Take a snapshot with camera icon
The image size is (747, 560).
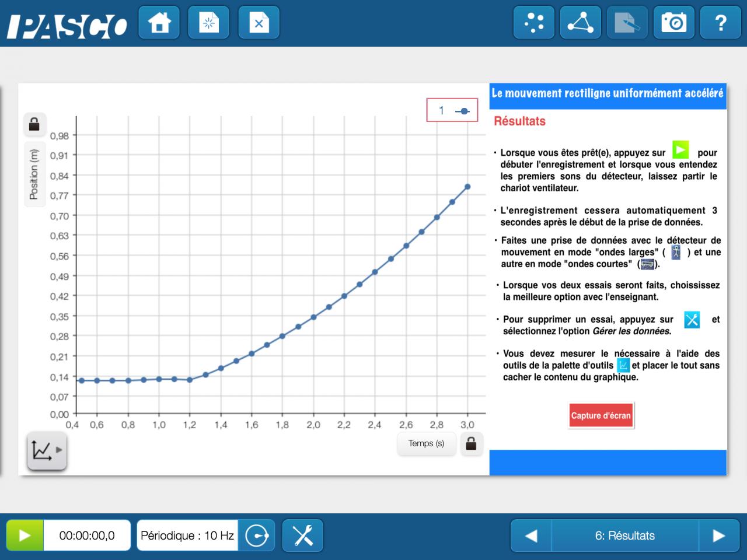pyautogui.click(x=674, y=23)
